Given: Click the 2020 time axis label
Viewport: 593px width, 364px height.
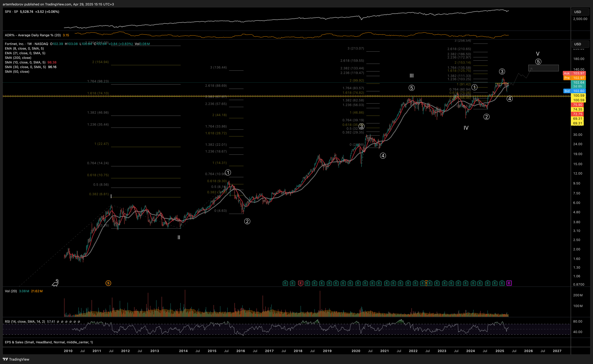Looking at the screenshot, I should pos(356,351).
